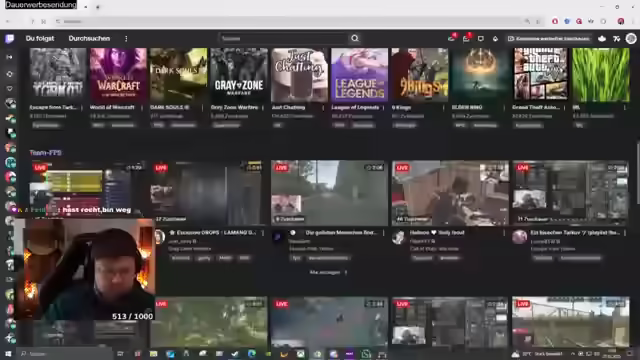Click the World of Warcraft title link
The image size is (640, 360).
[x=112, y=107]
